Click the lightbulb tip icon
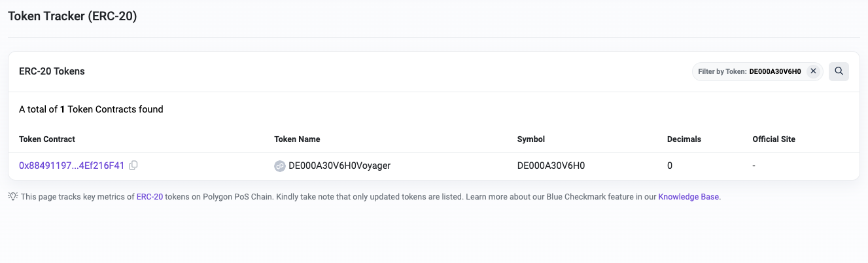The image size is (868, 263). click(12, 196)
